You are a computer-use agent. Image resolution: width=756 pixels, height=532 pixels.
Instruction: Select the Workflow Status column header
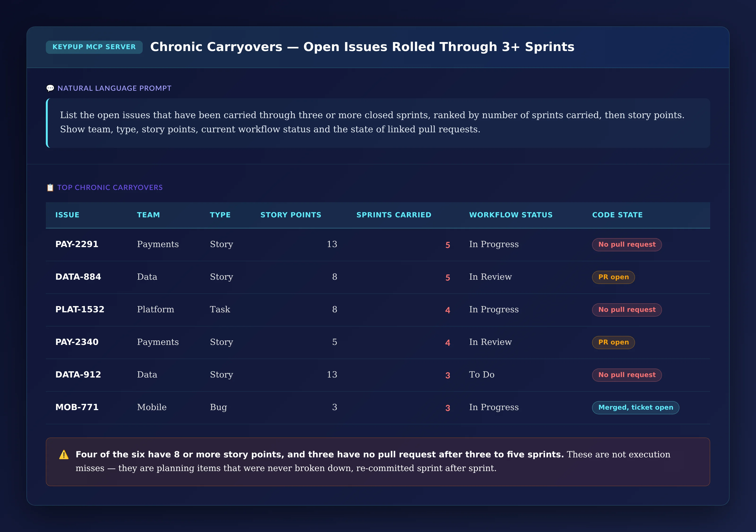(x=511, y=215)
